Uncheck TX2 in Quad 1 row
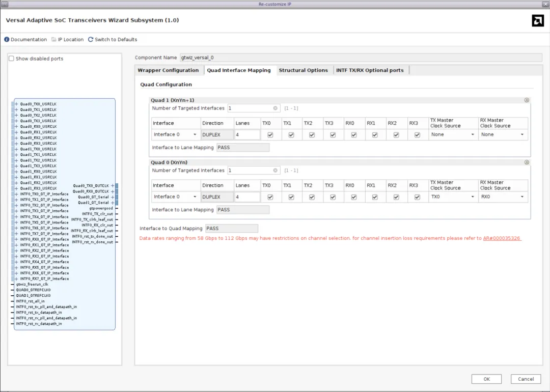Image resolution: width=550 pixels, height=392 pixels. (312, 135)
